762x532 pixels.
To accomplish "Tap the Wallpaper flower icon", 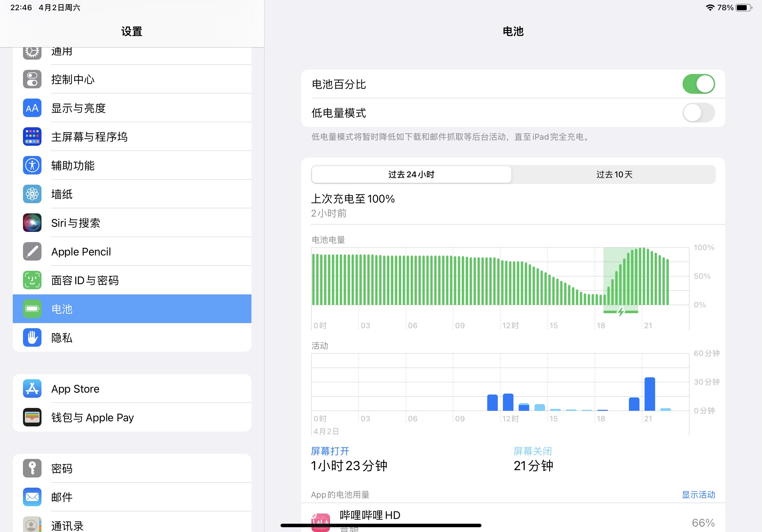I will click(x=32, y=194).
